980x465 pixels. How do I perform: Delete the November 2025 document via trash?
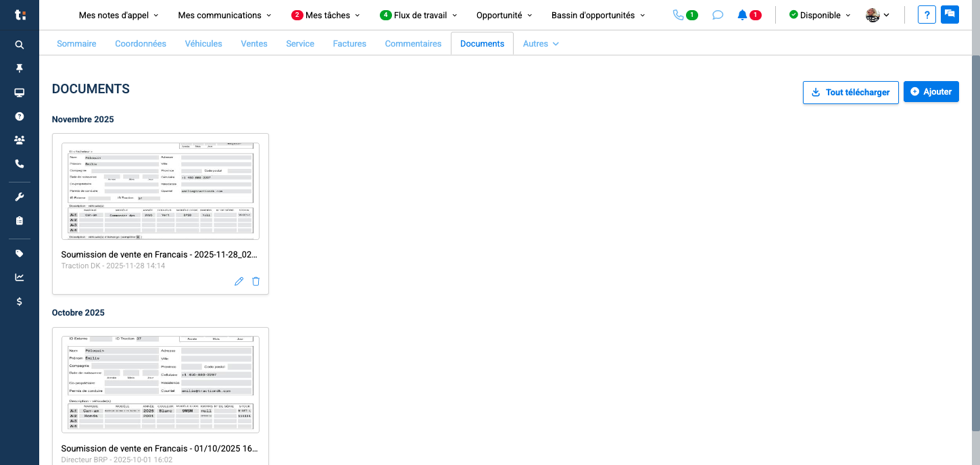[x=255, y=281]
